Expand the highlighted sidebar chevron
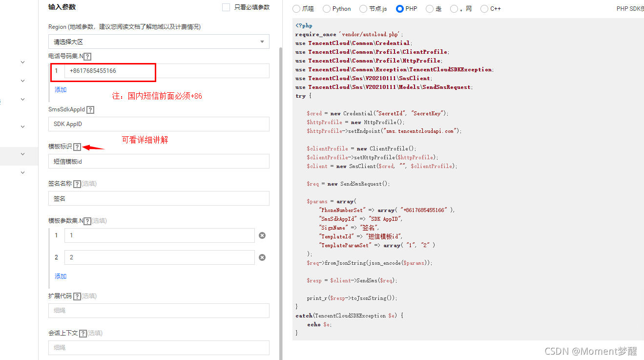 coord(22,154)
